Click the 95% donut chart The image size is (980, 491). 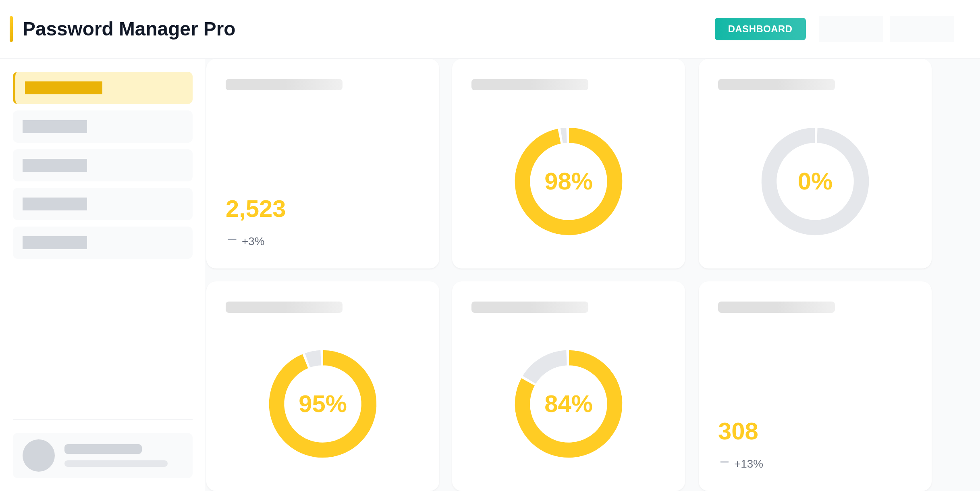[322, 404]
